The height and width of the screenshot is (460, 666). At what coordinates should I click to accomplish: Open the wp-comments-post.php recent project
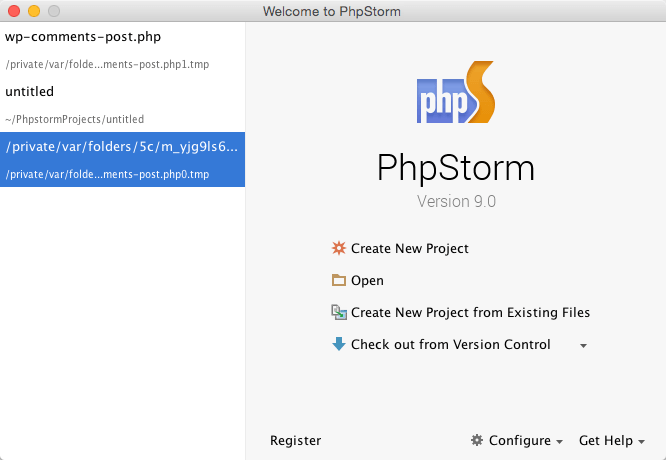[x=122, y=50]
